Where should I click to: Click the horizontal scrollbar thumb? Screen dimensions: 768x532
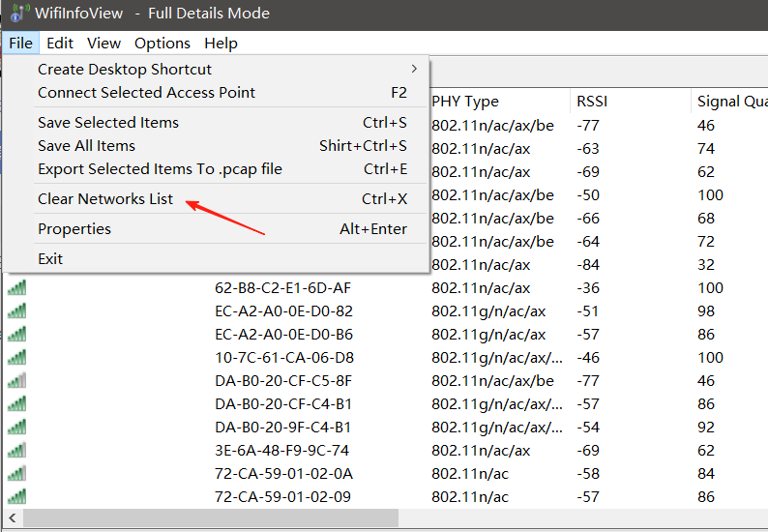pos(211,517)
